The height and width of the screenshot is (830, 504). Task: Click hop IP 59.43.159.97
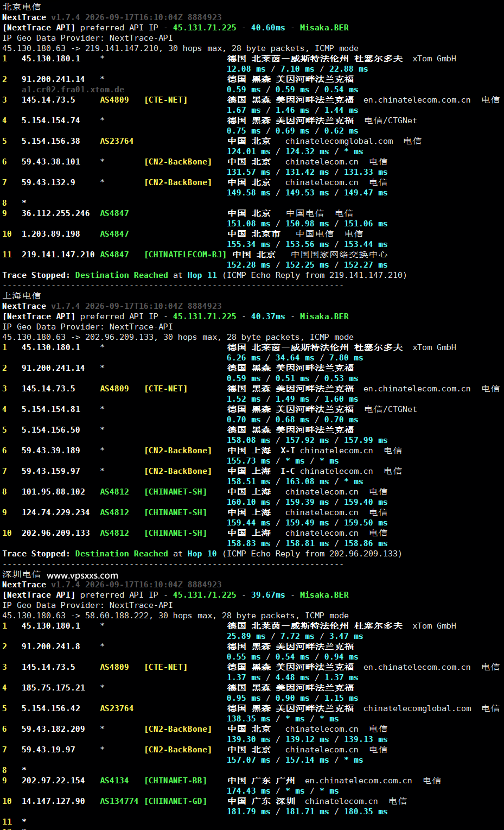pos(51,471)
